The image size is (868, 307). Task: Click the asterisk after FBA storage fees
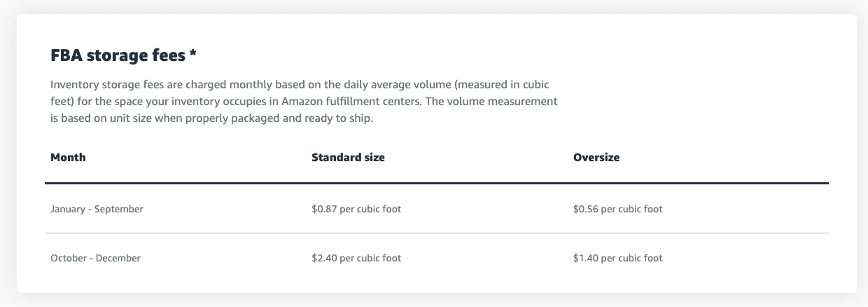[x=192, y=52]
